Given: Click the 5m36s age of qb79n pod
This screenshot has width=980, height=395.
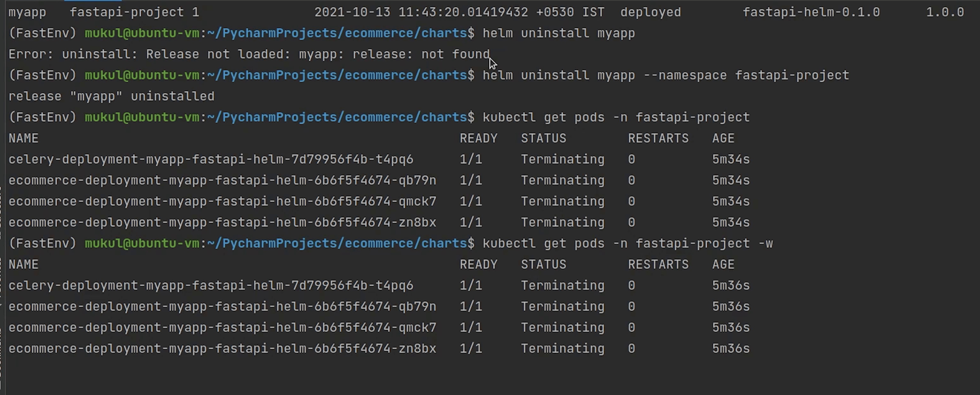Looking at the screenshot, I should point(730,307).
